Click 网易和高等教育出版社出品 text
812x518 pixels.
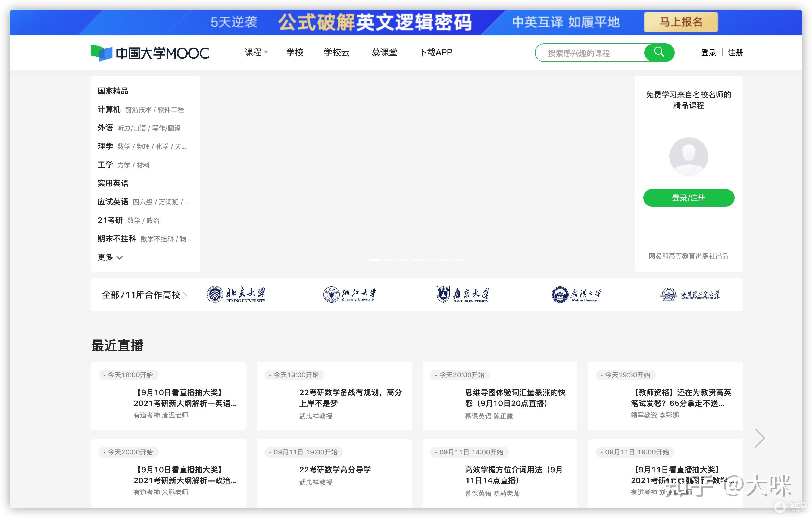[x=689, y=256]
